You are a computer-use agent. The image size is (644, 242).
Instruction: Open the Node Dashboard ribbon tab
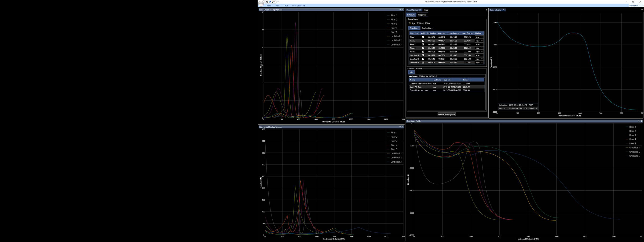tap(298, 6)
